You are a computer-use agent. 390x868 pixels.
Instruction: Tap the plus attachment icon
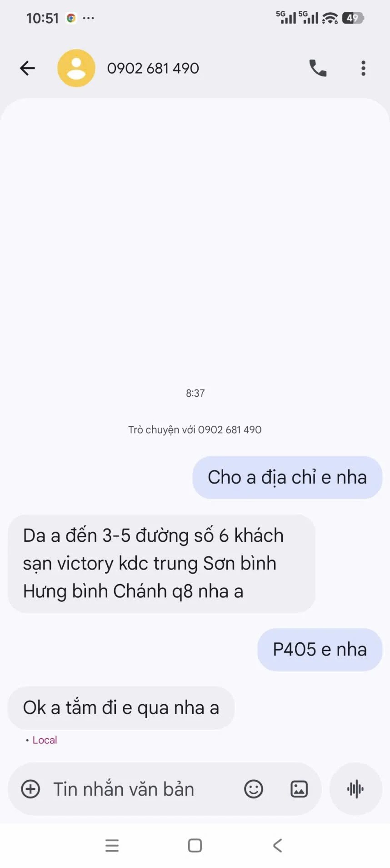(30, 789)
